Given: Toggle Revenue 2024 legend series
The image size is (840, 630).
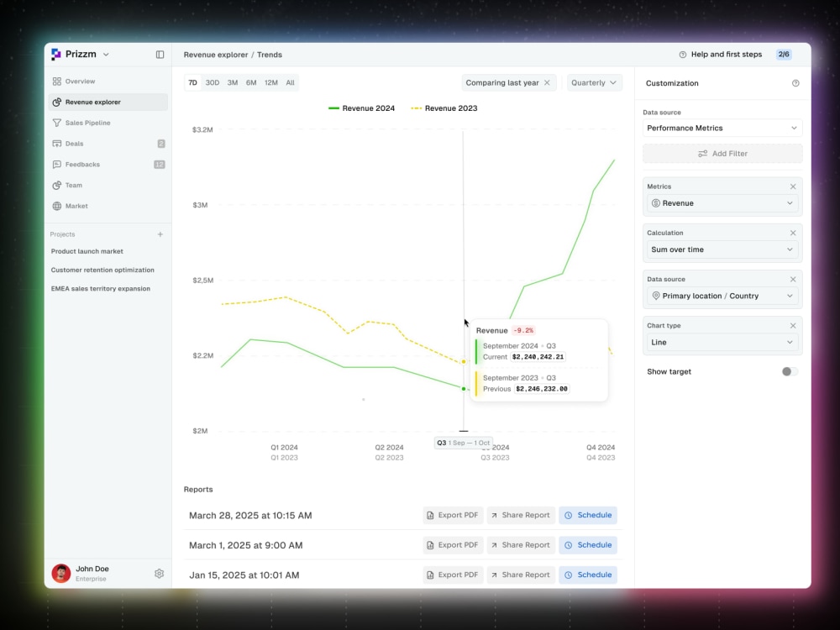Looking at the screenshot, I should (x=361, y=108).
